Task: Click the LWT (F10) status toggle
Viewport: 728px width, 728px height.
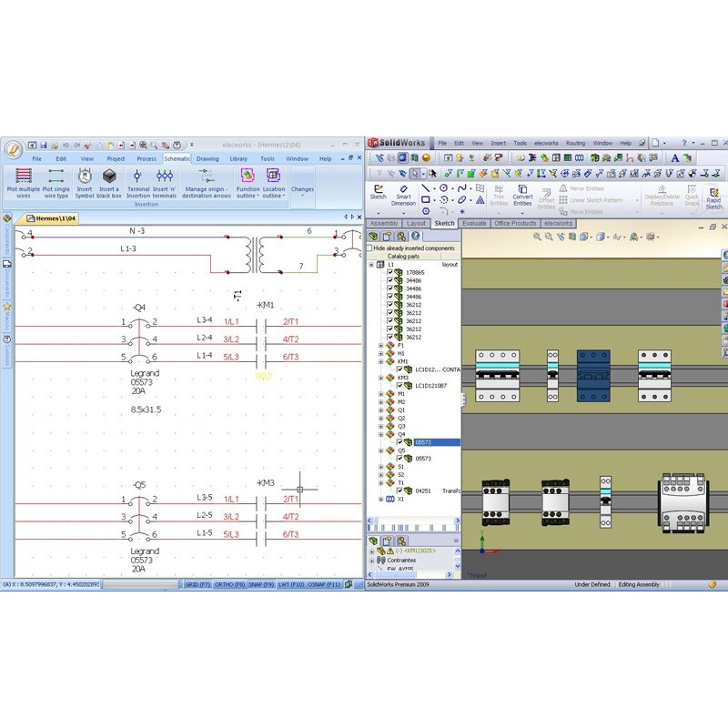Action: 291,584
